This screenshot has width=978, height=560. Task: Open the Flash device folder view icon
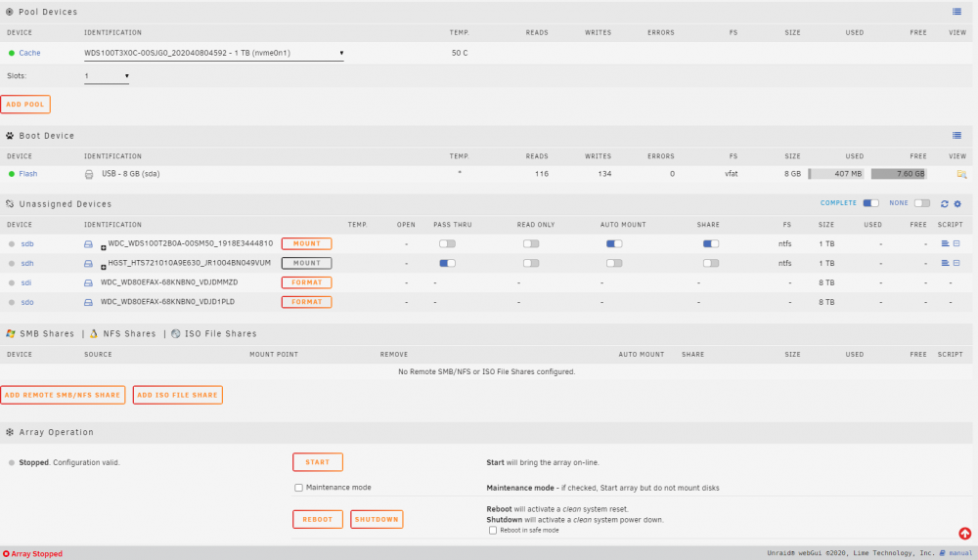pos(961,174)
